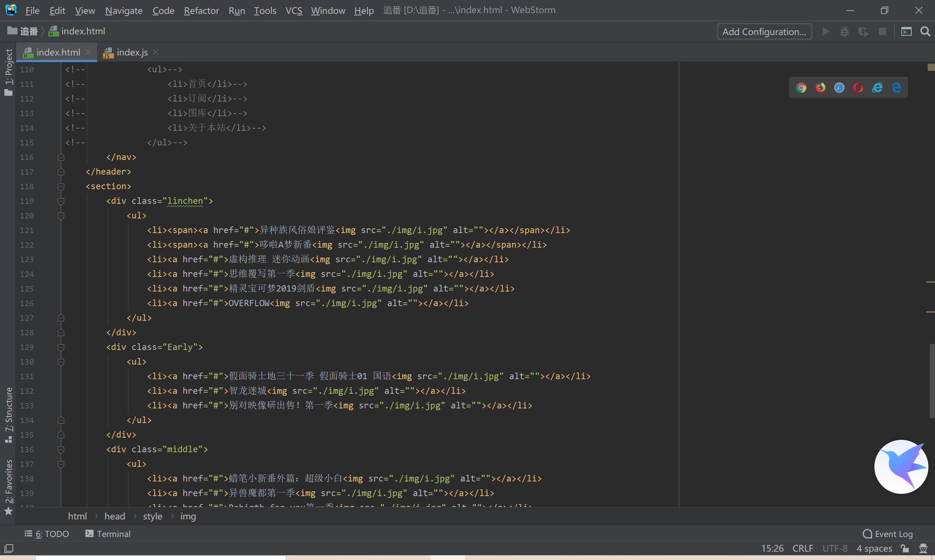Open preview in Chrome browser
The image size is (935, 560).
point(801,88)
